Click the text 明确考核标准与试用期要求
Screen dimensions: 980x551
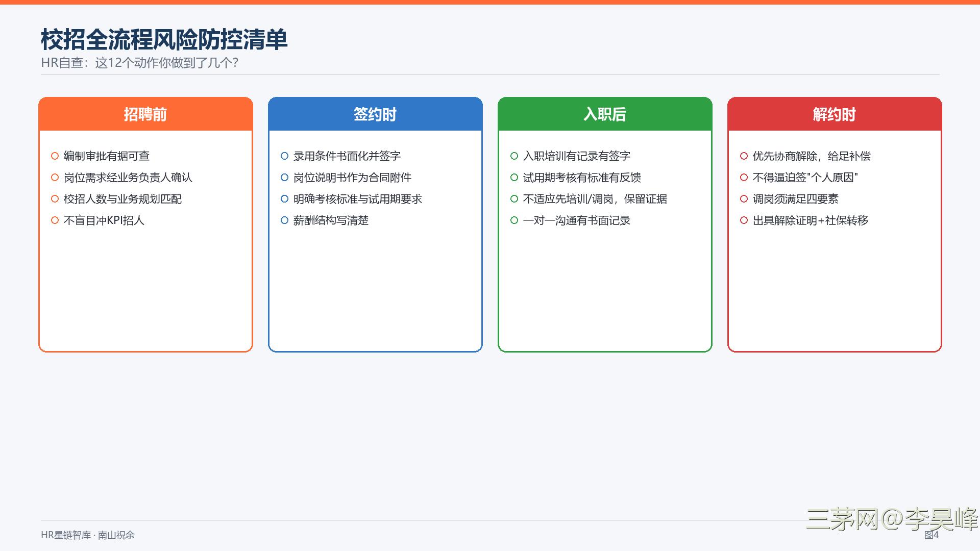click(358, 199)
